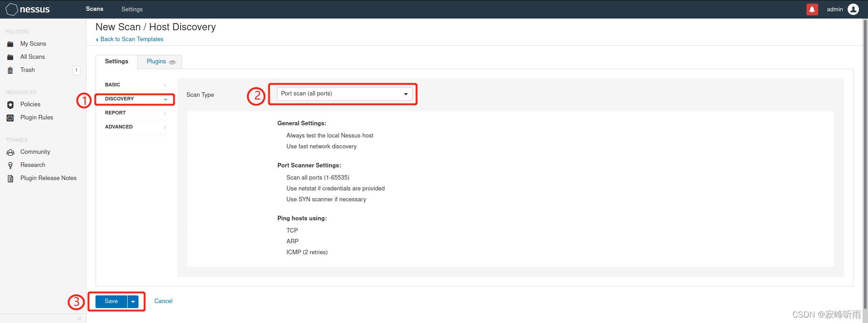Click the Plugin Rules icon
868x323 pixels.
(10, 118)
